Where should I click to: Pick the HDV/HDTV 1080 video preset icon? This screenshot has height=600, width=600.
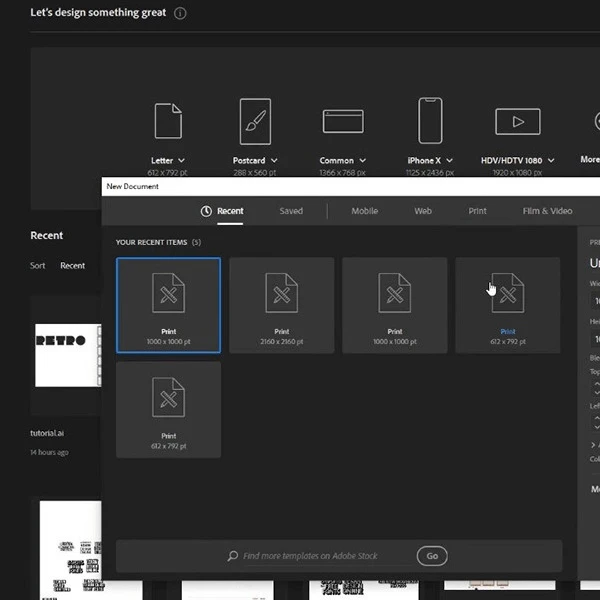pos(517,121)
